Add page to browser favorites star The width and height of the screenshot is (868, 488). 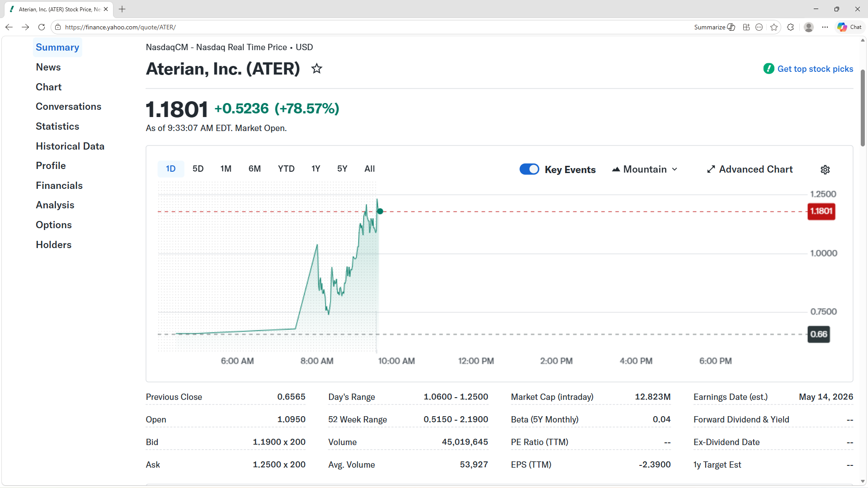pos(774,27)
